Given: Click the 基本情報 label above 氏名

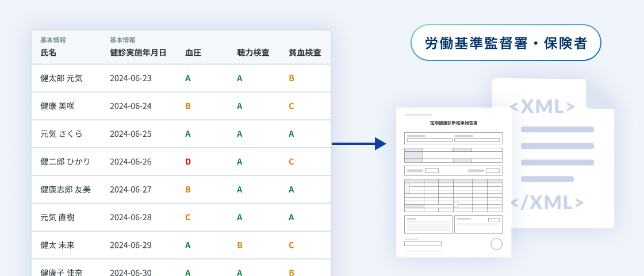Looking at the screenshot, I should pyautogui.click(x=53, y=40).
